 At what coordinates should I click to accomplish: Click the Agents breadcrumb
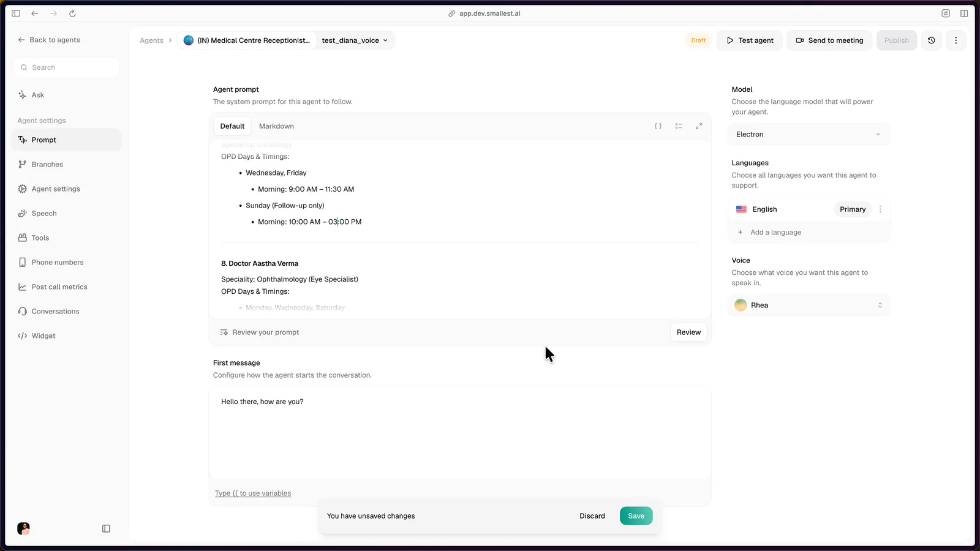click(151, 40)
